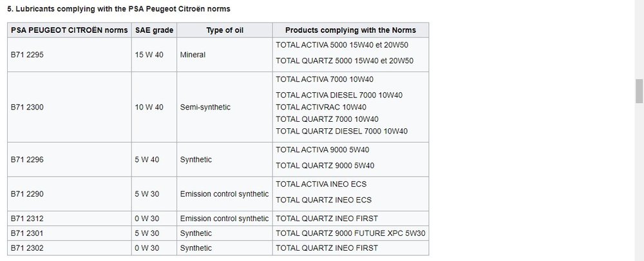644x261 pixels.
Task: Click the section heading about PSA Peugeot Citroën norms
Action: [x=118, y=8]
